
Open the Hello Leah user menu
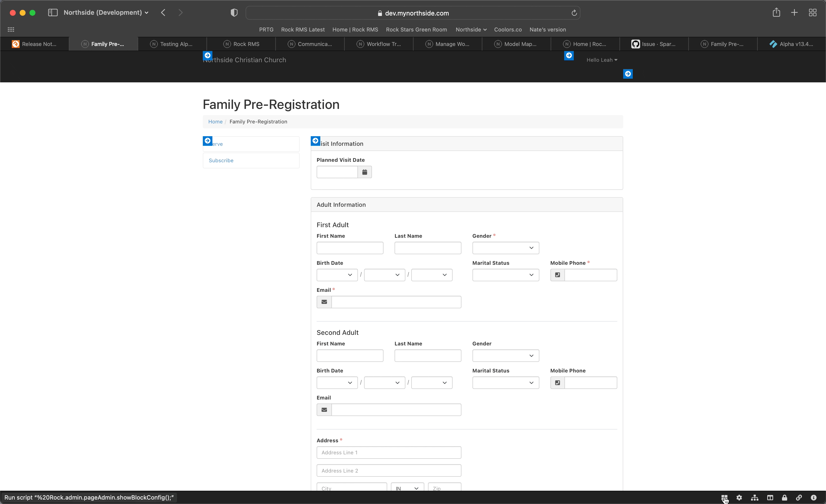[602, 60]
